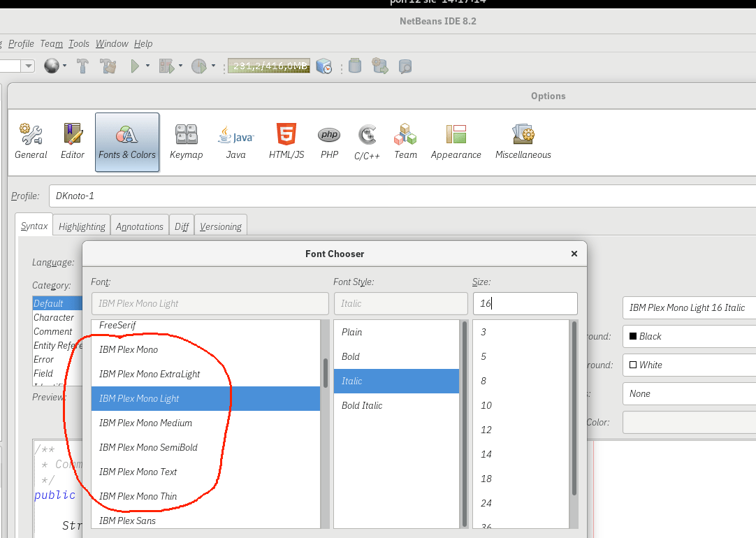Open the Tools menu
Image resolution: width=756 pixels, height=538 pixels.
79,43
